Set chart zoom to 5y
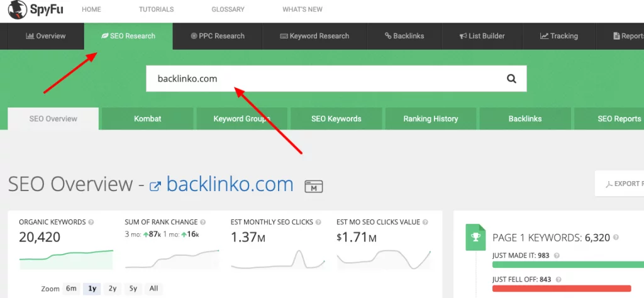Viewport: 644px width, 298px height. click(133, 289)
